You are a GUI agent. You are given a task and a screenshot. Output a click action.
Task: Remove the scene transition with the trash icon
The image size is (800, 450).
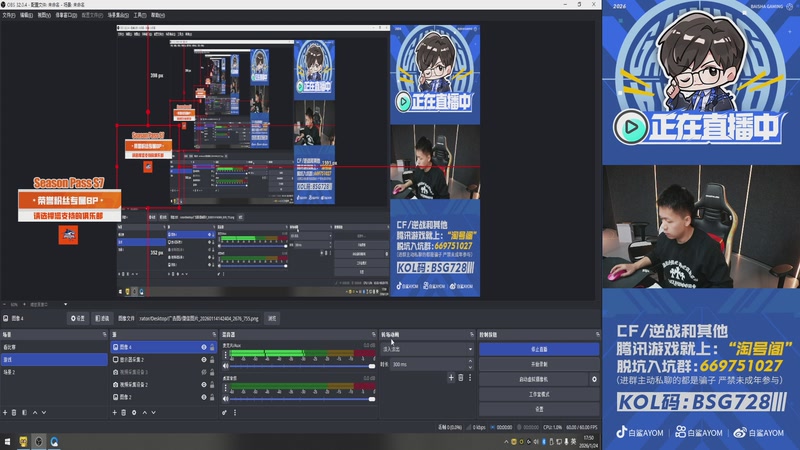(x=461, y=378)
